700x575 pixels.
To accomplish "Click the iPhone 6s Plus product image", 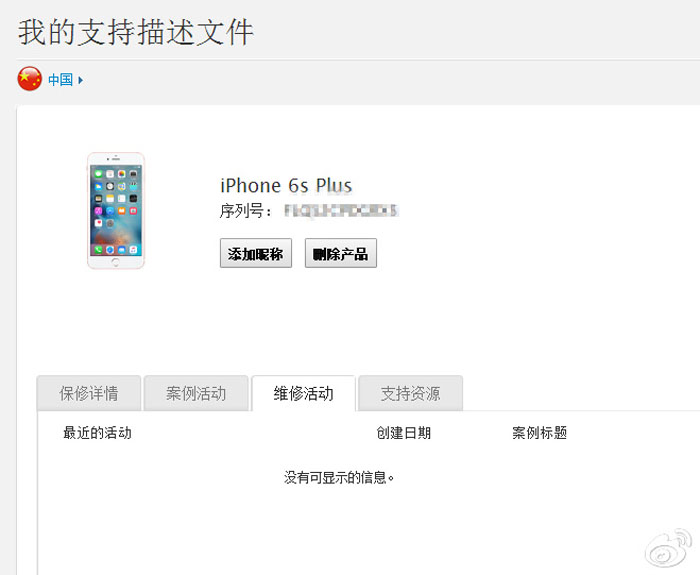I will [116, 211].
